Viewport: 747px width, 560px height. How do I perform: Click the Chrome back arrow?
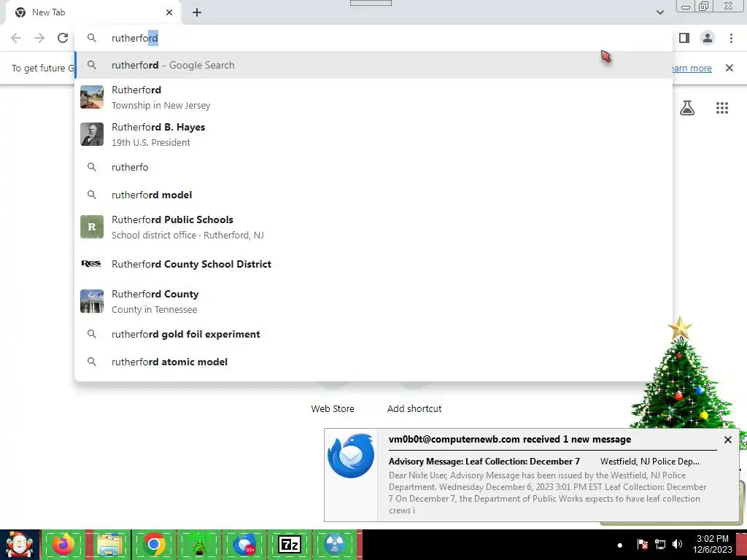16,38
